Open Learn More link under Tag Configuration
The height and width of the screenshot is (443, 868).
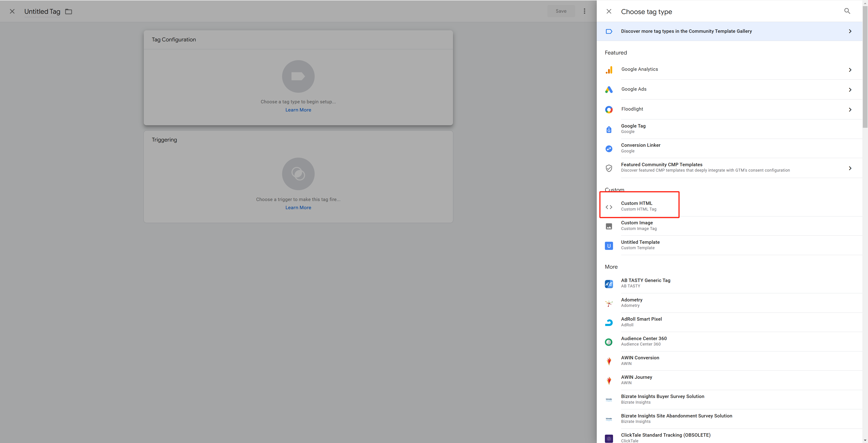pyautogui.click(x=298, y=110)
